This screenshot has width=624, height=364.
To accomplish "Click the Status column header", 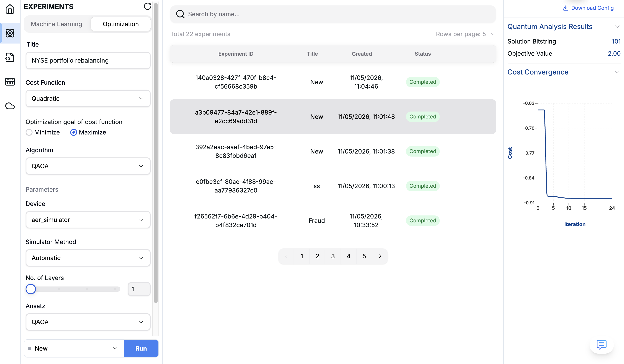I will coord(423,54).
